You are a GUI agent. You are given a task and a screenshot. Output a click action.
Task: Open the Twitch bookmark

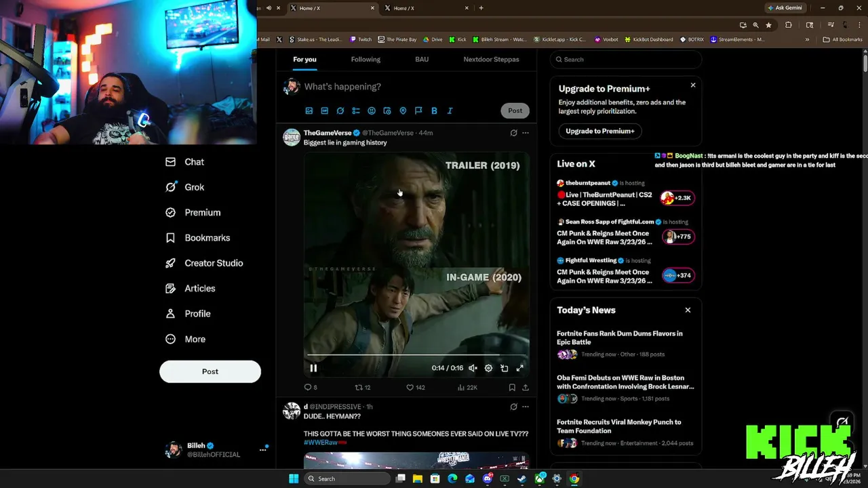[361, 39]
